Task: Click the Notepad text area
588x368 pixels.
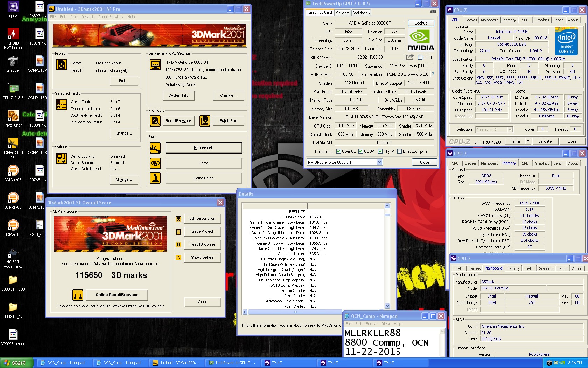Action: tap(391, 342)
